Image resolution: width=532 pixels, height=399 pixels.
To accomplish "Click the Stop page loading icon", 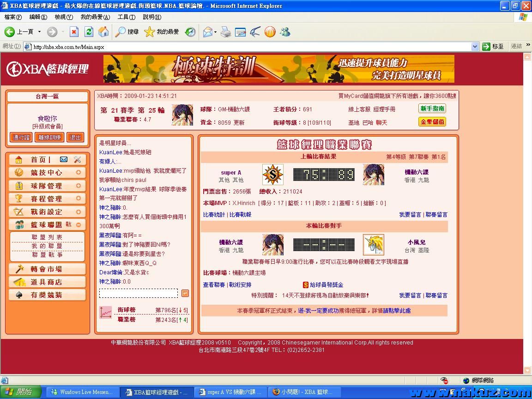I will [x=74, y=32].
